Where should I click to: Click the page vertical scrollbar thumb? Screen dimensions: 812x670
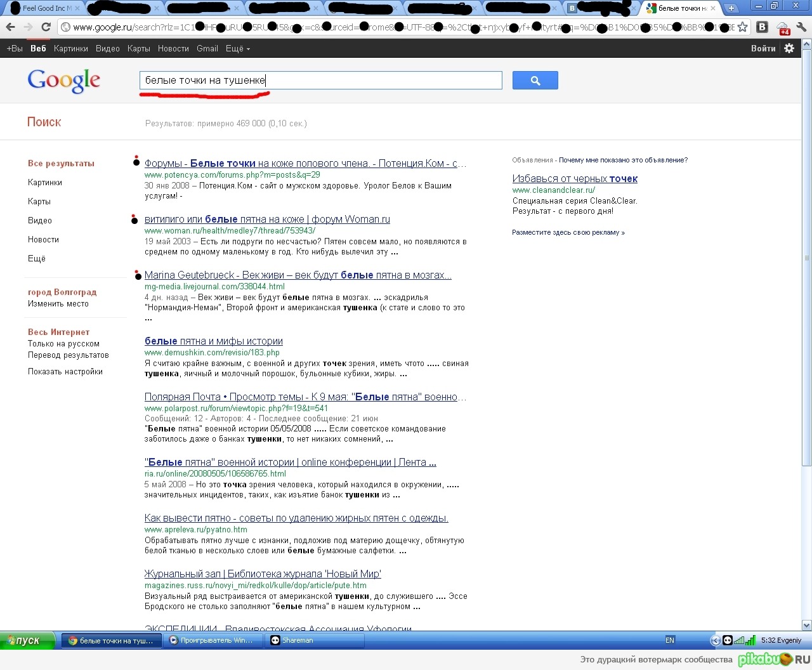(x=806, y=257)
